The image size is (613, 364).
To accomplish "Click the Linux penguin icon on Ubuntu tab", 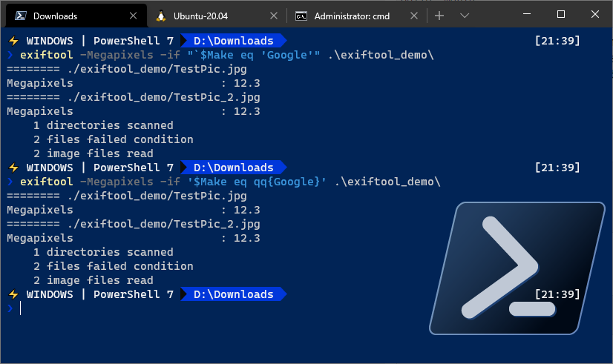I will pos(161,16).
